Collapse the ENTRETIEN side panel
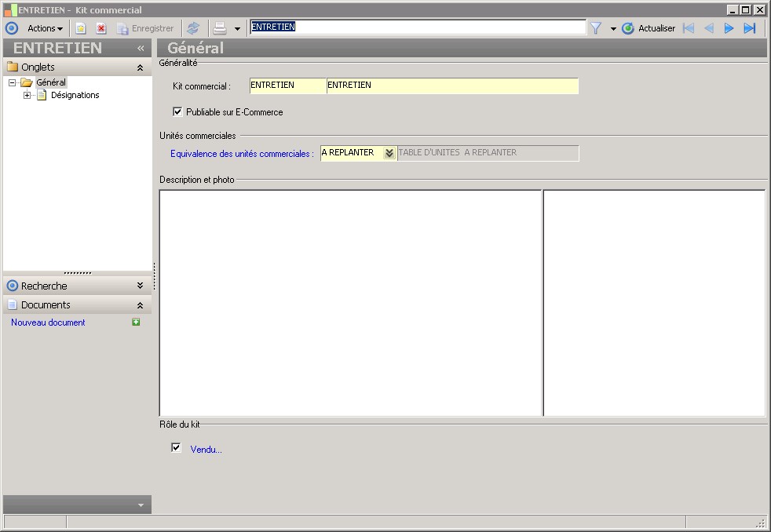The width and height of the screenshot is (771, 532). coord(141,48)
